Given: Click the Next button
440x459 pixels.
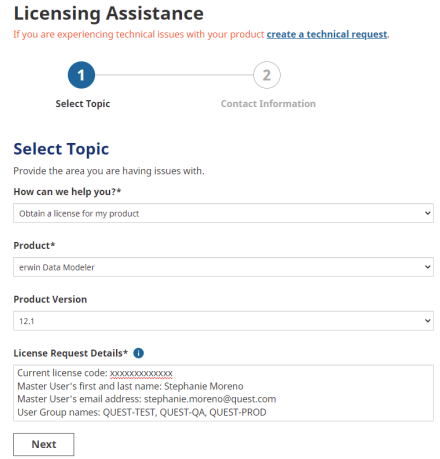Looking at the screenshot, I should point(44,444).
